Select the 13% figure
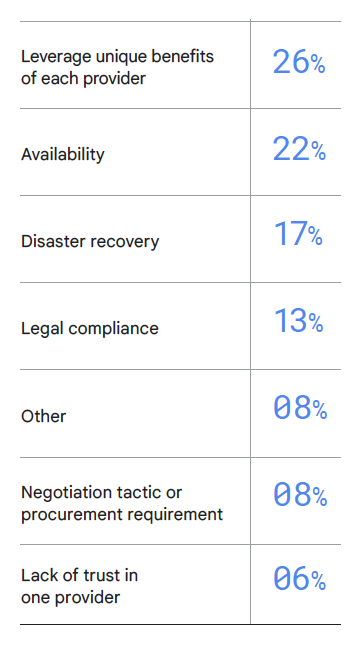 tap(298, 321)
